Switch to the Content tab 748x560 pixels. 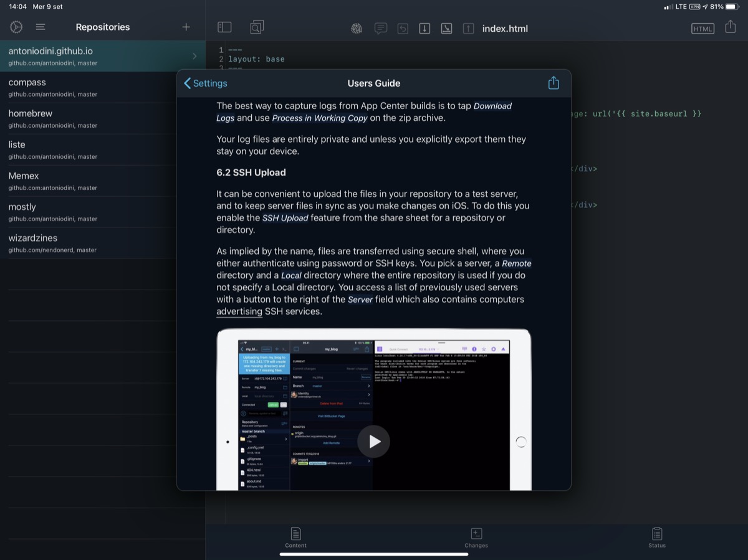click(x=295, y=538)
